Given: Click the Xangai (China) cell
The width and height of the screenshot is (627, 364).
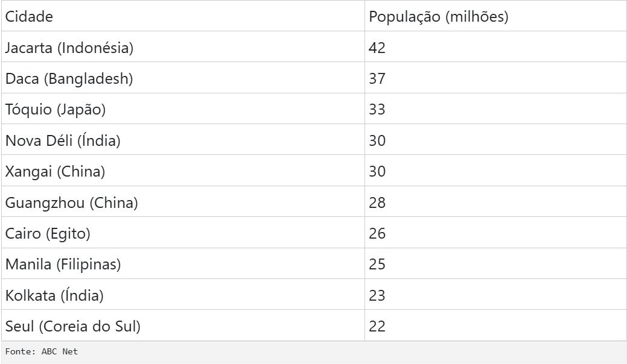Looking at the screenshot, I should pyautogui.click(x=55, y=172).
